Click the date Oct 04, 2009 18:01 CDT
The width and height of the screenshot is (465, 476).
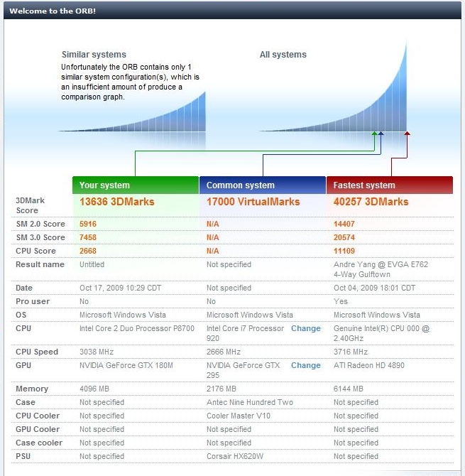[x=375, y=288]
